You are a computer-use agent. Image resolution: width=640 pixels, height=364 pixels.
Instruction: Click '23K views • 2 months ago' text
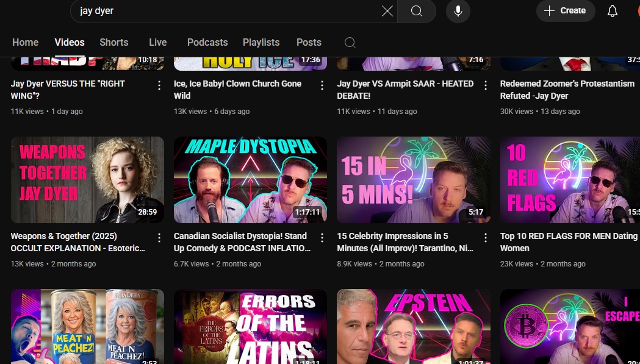click(543, 264)
